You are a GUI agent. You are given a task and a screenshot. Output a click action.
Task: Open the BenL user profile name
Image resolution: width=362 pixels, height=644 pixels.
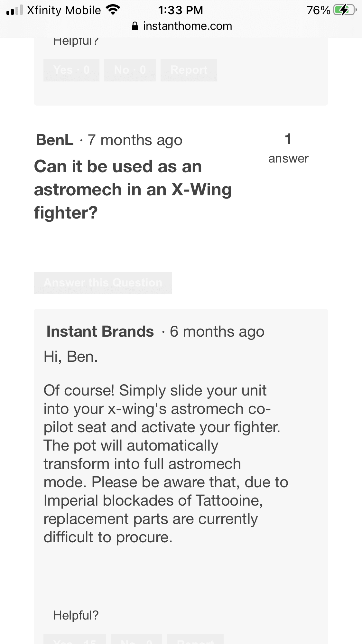55,140
